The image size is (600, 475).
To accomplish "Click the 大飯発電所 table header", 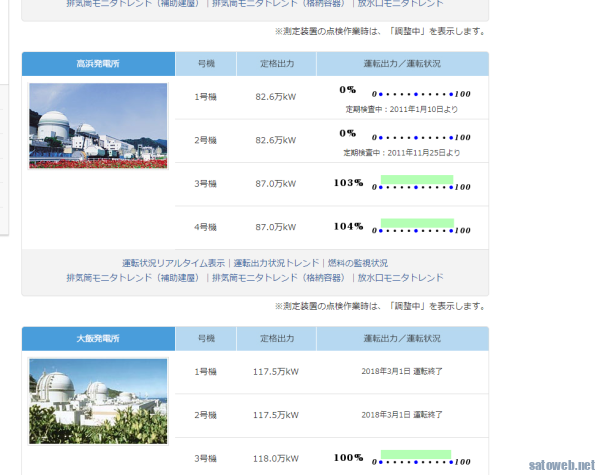I will [x=98, y=339].
